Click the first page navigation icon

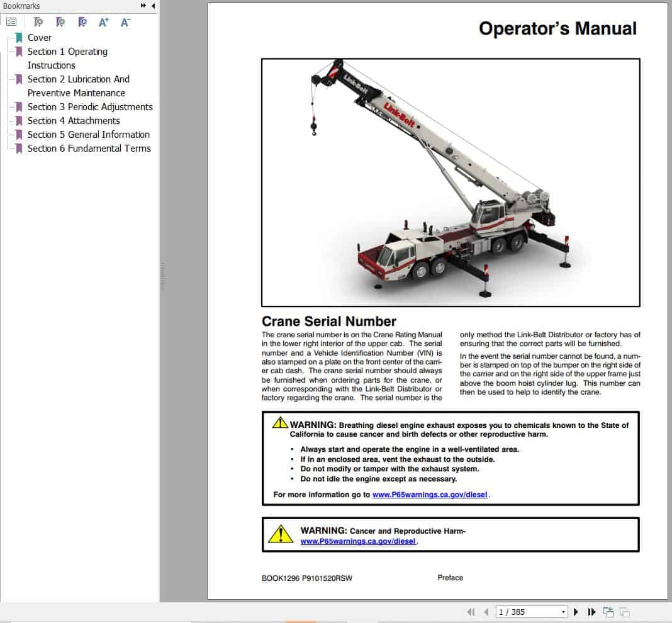[x=471, y=612]
